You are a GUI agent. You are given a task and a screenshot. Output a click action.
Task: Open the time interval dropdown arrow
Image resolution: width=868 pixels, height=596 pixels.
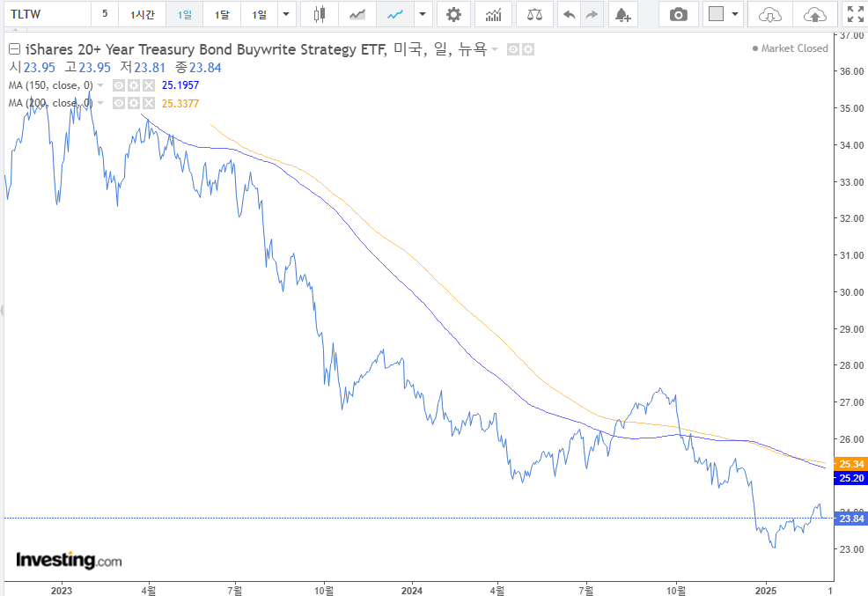point(286,14)
